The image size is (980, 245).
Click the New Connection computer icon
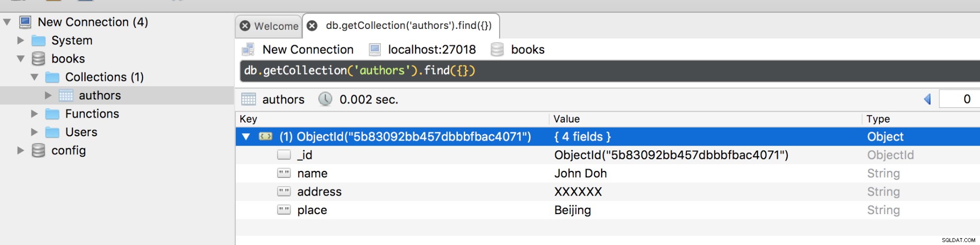(x=25, y=22)
